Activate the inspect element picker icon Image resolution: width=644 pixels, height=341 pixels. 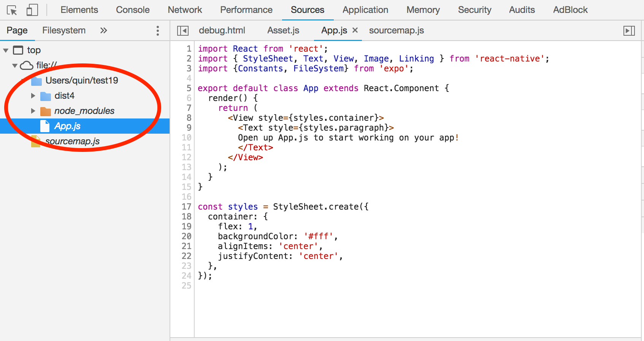pos(12,10)
